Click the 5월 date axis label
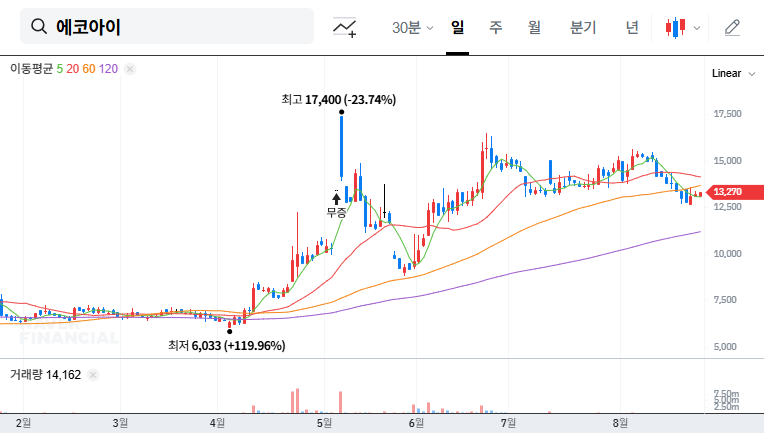 pos(324,423)
